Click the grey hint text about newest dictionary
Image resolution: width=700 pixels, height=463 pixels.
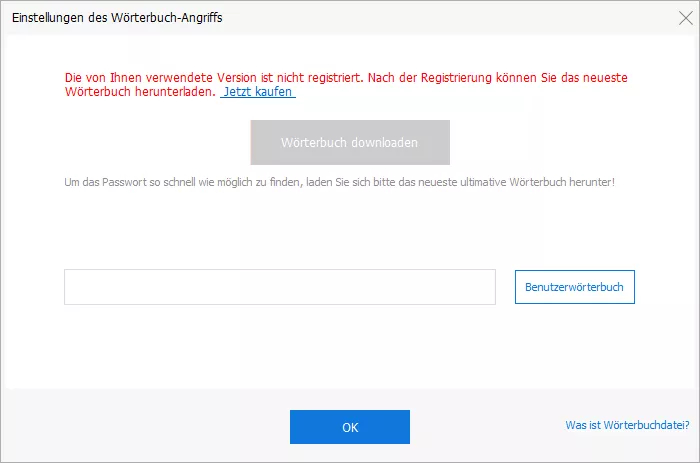click(339, 182)
